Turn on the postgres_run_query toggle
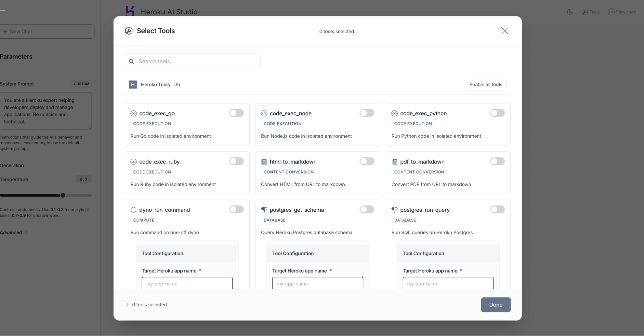 pos(497,209)
